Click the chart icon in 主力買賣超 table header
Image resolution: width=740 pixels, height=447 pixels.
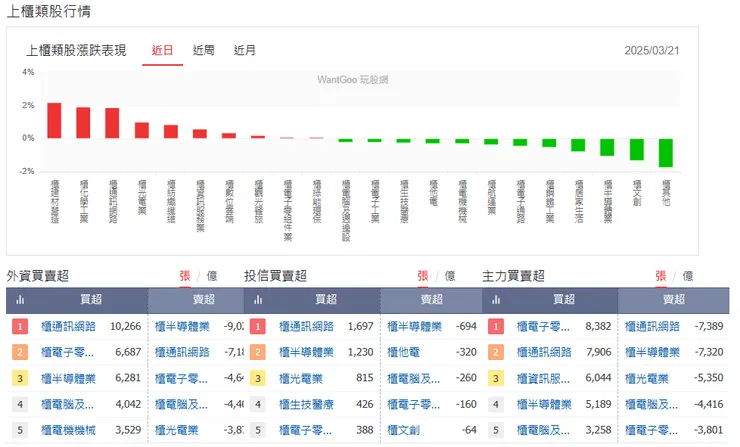coord(496,300)
